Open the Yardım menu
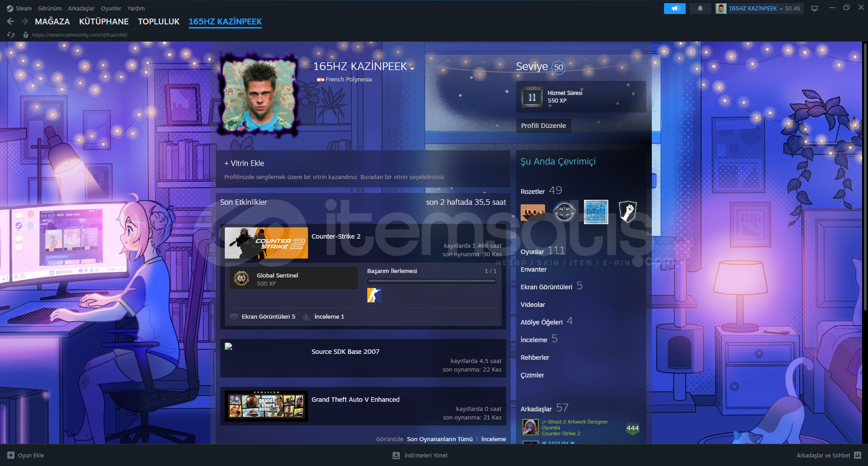Viewport: 868px width, 466px height. 136,8
